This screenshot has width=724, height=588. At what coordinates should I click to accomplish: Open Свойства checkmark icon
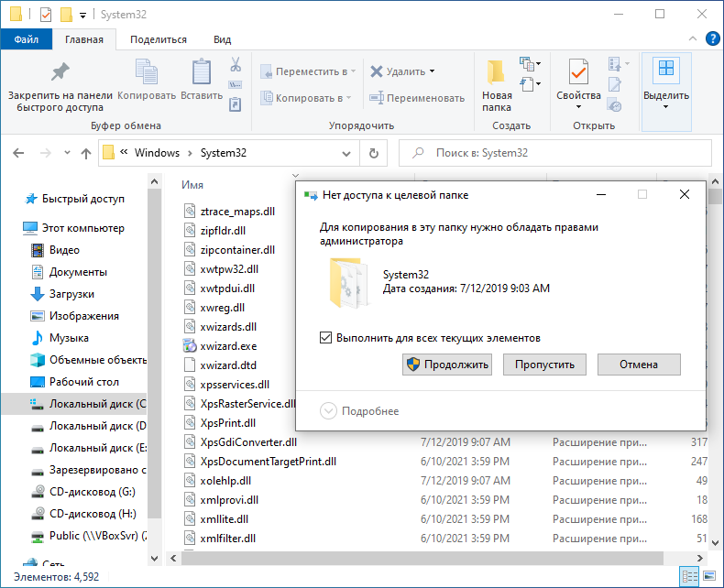(578, 71)
